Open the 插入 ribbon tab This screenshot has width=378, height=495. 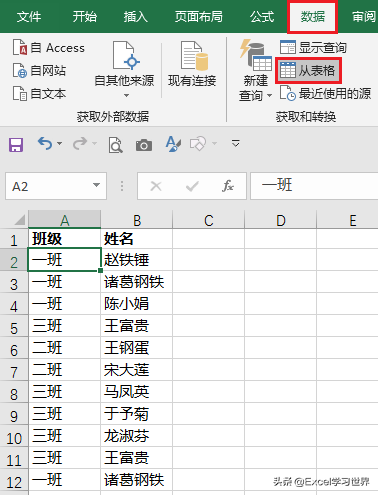click(x=136, y=16)
